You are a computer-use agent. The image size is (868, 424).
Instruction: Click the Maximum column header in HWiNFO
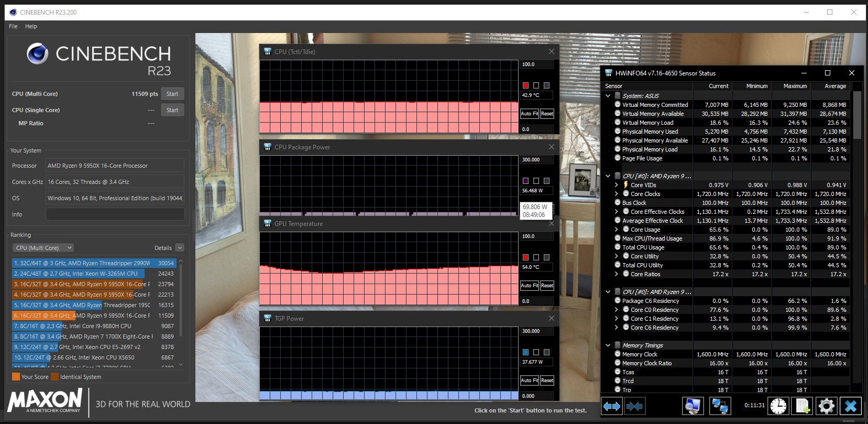pos(790,86)
